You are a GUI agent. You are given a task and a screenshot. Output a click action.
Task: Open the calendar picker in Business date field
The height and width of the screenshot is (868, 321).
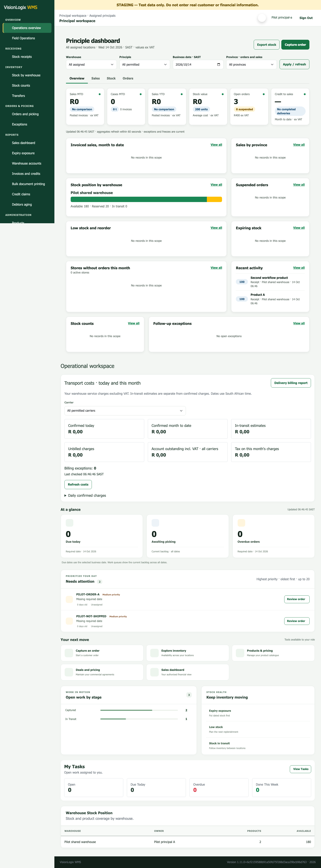[x=219, y=65]
